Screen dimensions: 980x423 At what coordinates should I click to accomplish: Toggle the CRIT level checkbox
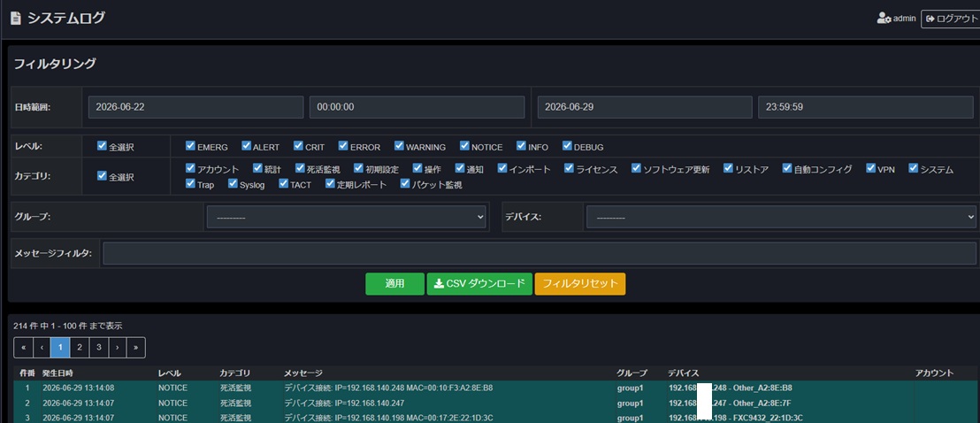click(298, 146)
